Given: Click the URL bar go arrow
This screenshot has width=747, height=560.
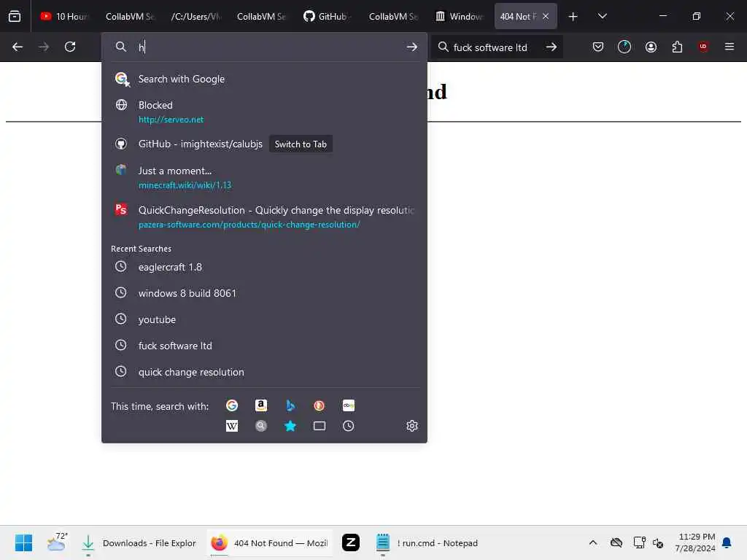Looking at the screenshot, I should [411, 47].
